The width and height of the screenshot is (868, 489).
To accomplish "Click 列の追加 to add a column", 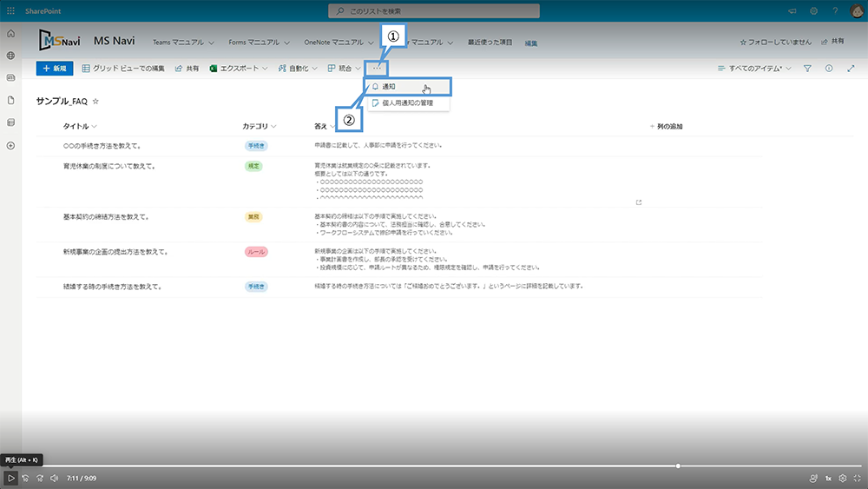I will click(666, 126).
